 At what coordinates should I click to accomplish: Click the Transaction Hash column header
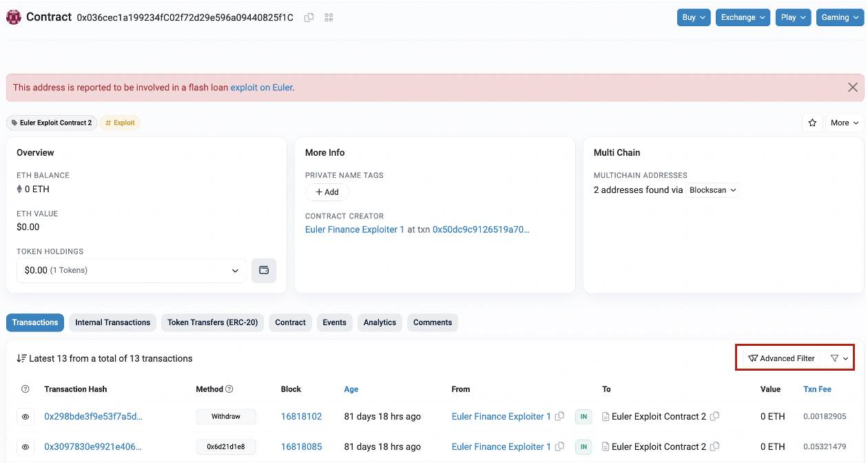click(76, 389)
